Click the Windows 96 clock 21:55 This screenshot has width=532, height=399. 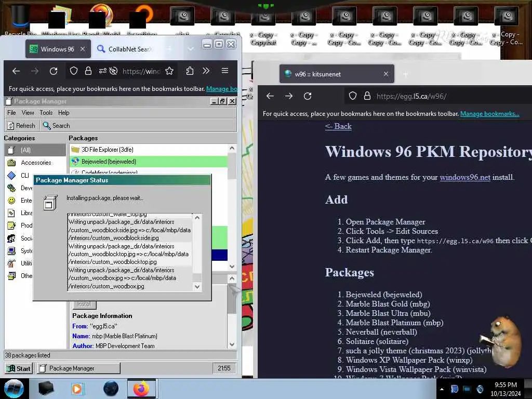pos(224,368)
